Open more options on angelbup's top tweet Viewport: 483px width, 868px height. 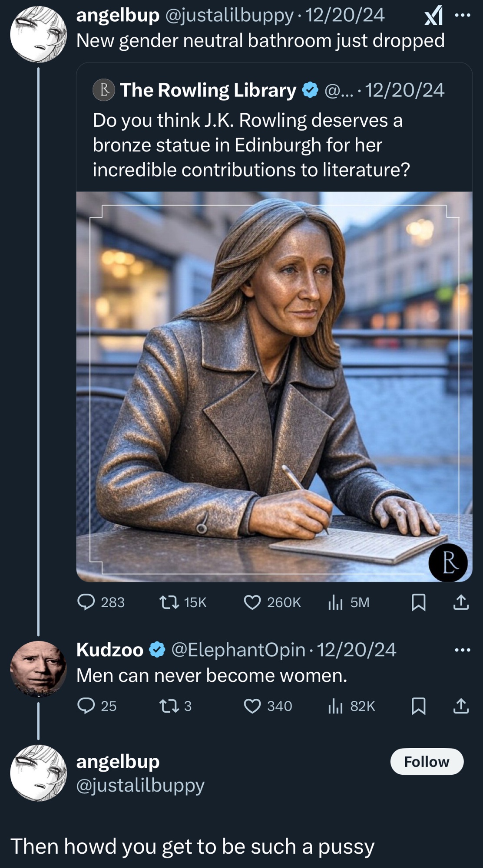click(x=462, y=16)
